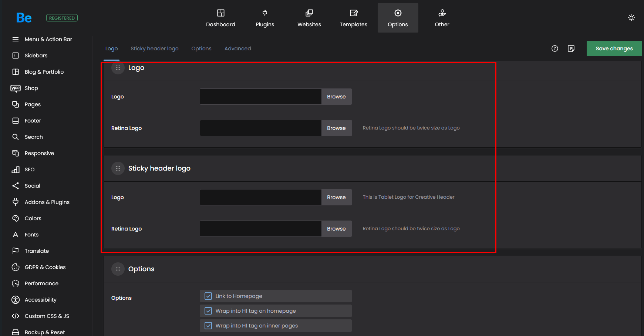This screenshot has width=644, height=336.
Task: Click the Dashboard grid icon in top navigation
Action: (221, 13)
